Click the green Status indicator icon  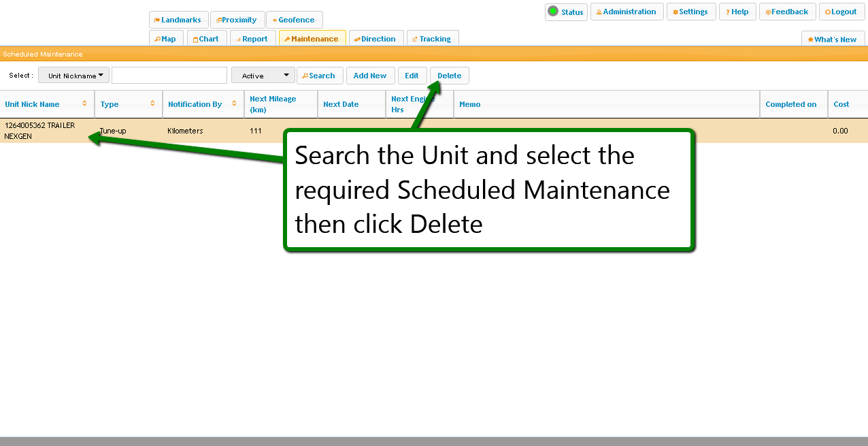[x=553, y=12]
